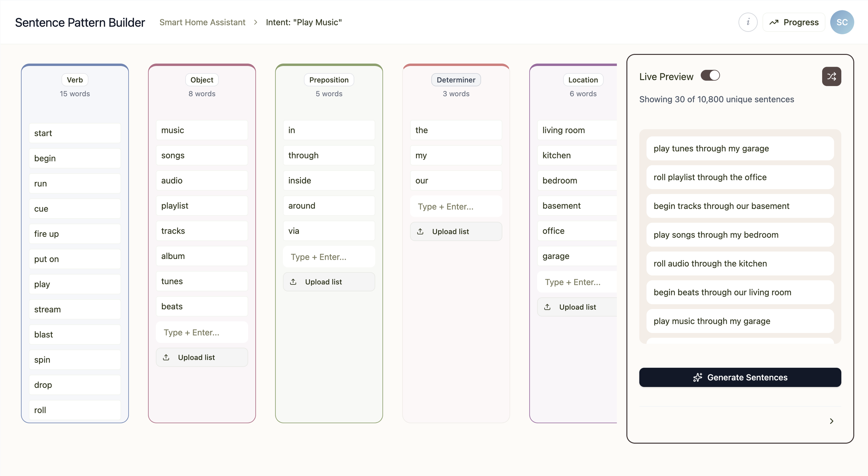Open the Smart Home Assistant breadcrumb link

tap(202, 22)
